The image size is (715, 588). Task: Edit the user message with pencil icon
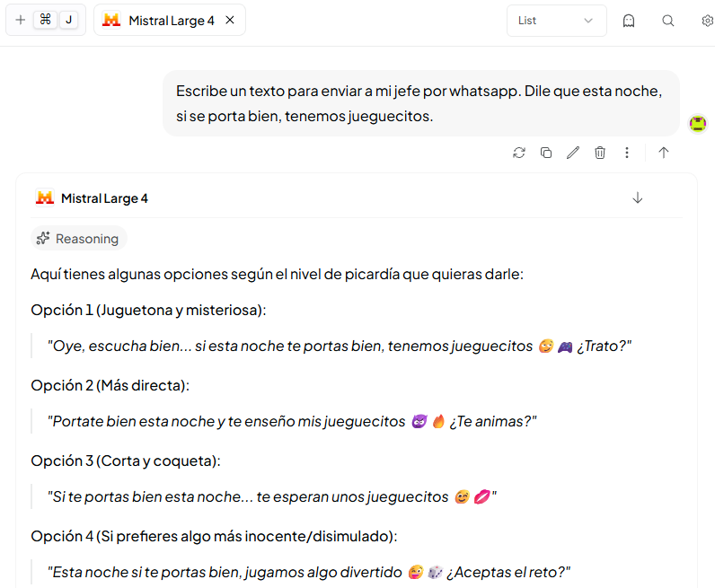[x=573, y=153]
